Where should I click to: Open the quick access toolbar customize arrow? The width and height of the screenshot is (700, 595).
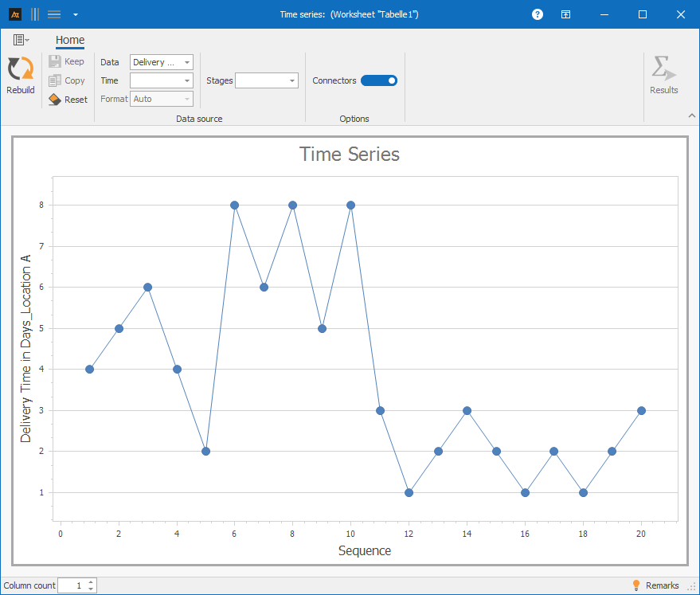(x=75, y=14)
